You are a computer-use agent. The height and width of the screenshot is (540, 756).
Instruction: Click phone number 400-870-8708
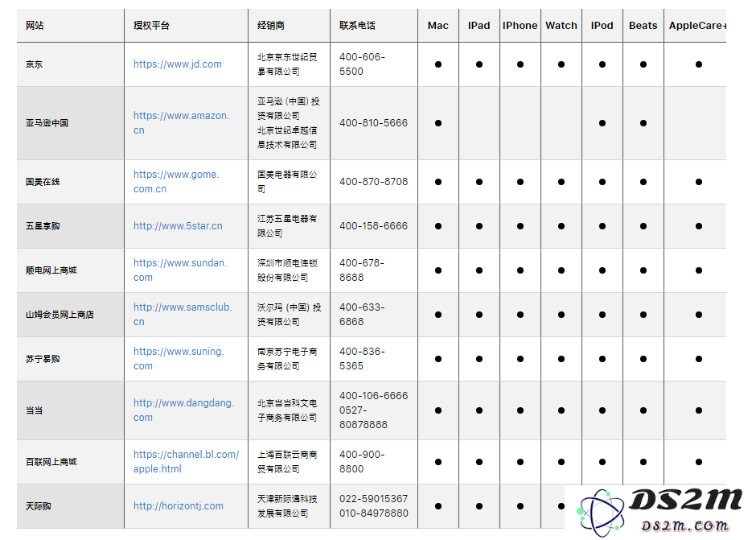point(374,182)
